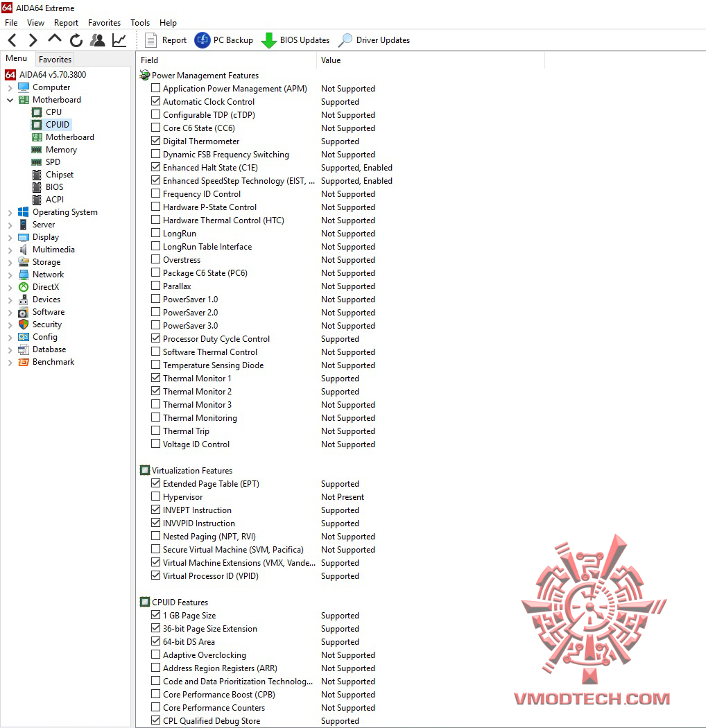Click the Security shield icon

tap(23, 324)
